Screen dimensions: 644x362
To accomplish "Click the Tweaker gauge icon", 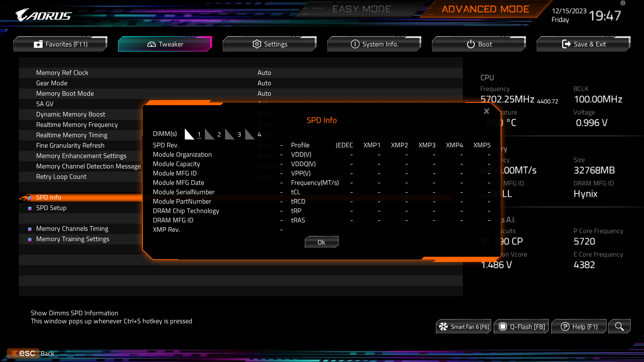I will (x=152, y=44).
